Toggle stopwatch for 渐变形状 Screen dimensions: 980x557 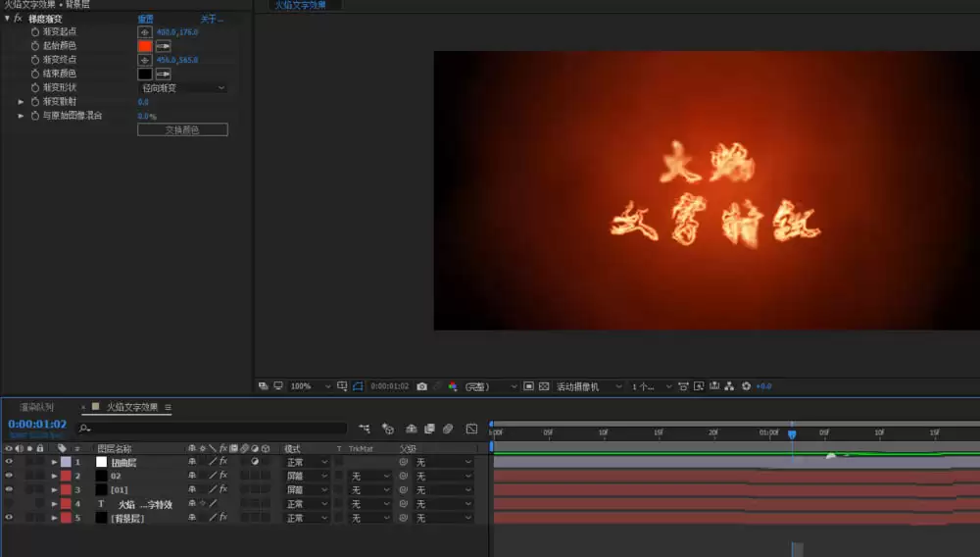point(35,87)
